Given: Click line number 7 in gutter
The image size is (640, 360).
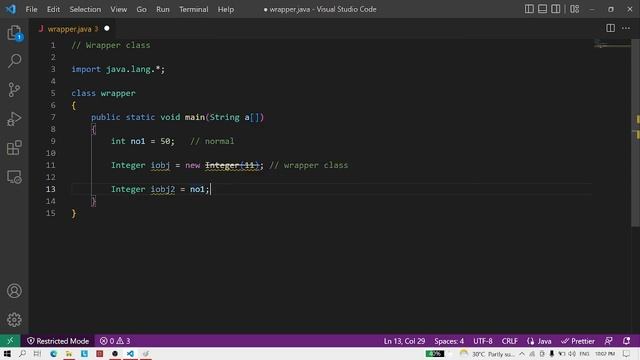Looking at the screenshot, I should pyautogui.click(x=53, y=117).
